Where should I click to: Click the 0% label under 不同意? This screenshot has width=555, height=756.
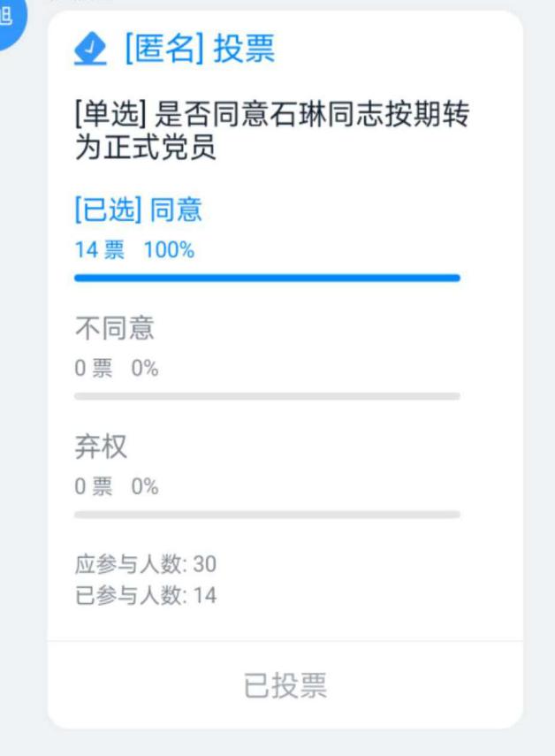[x=145, y=369]
